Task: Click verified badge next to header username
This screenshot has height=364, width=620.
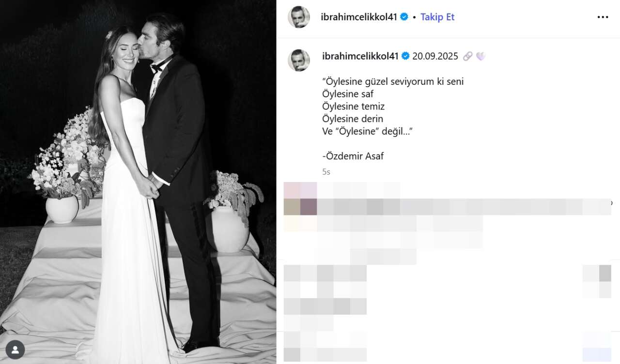Action: click(404, 17)
